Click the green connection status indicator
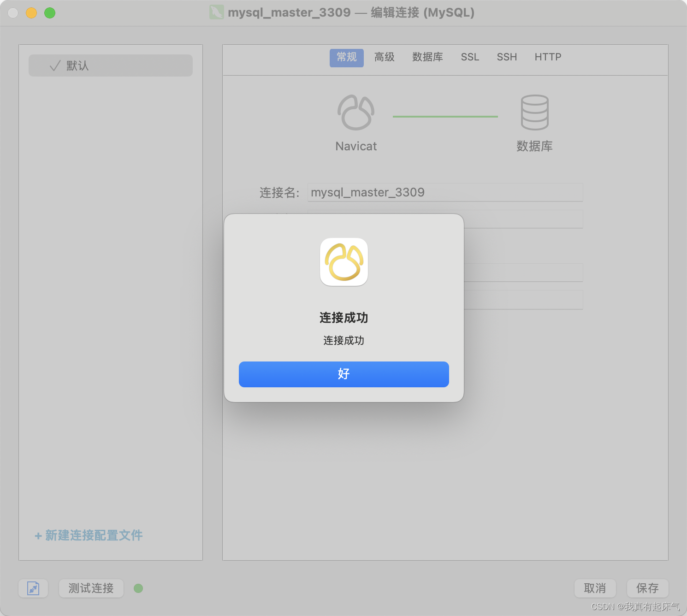This screenshot has width=687, height=616. 138,588
